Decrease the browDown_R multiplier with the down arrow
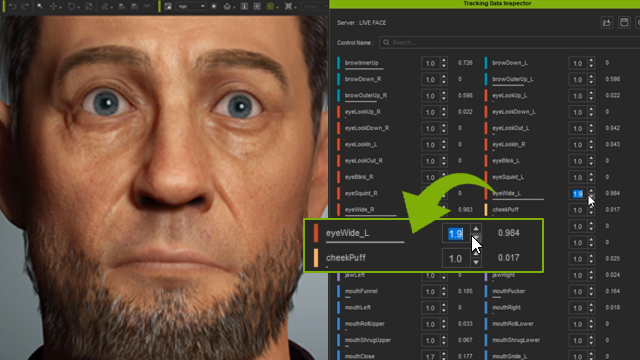640x360 pixels. (444, 82)
